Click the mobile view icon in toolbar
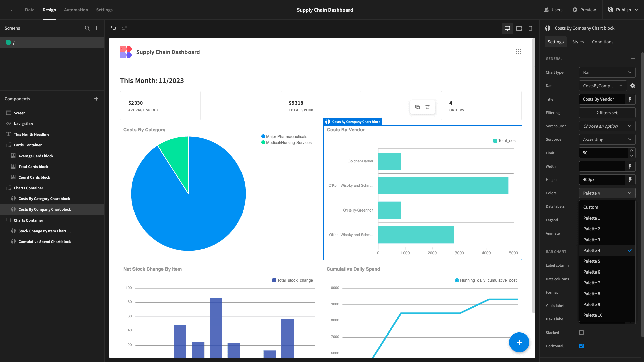 (530, 28)
